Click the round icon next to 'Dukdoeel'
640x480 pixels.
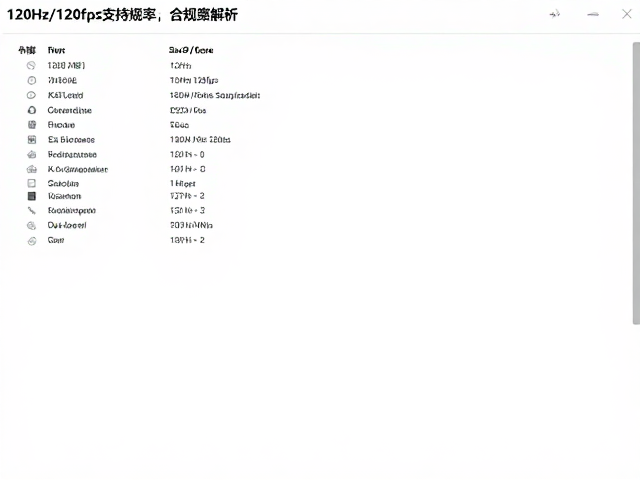click(x=31, y=225)
